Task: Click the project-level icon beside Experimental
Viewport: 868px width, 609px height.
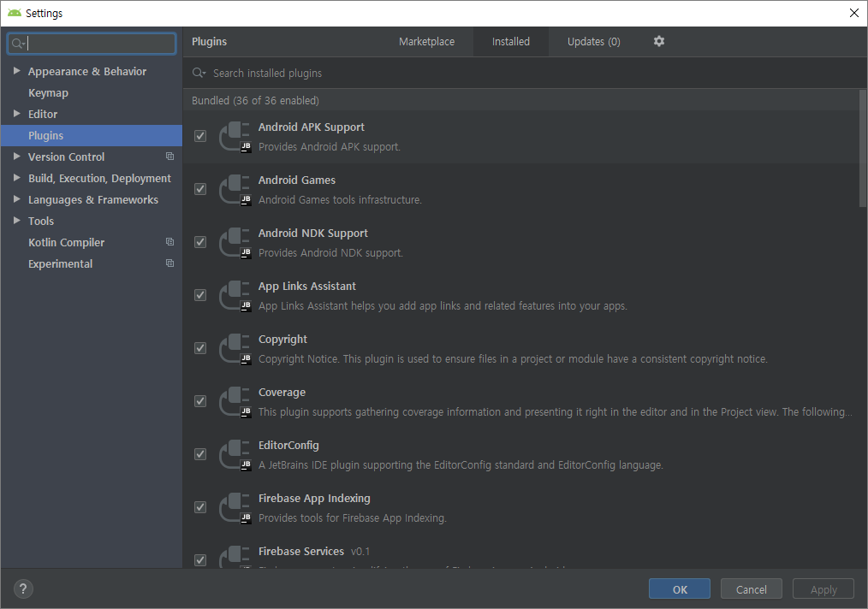Action: [170, 263]
